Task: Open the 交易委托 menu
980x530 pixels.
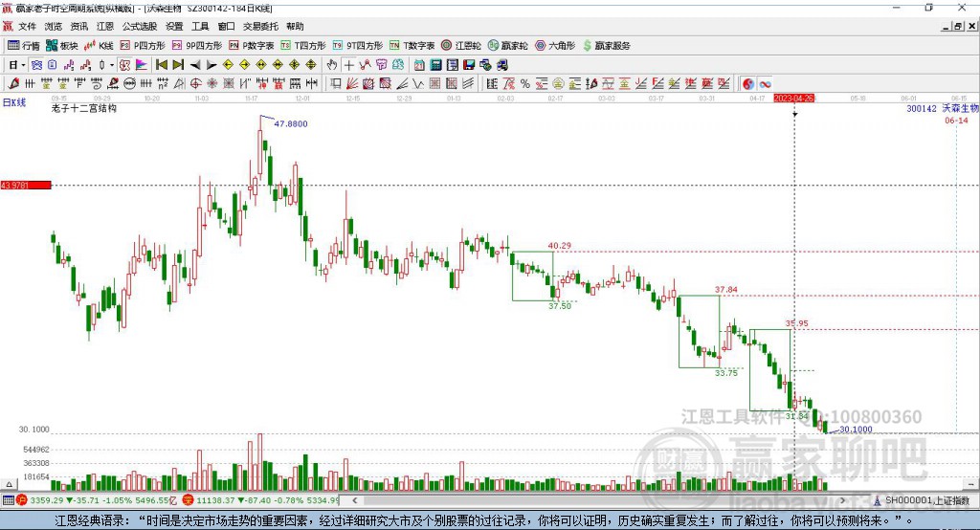Action: tap(260, 26)
